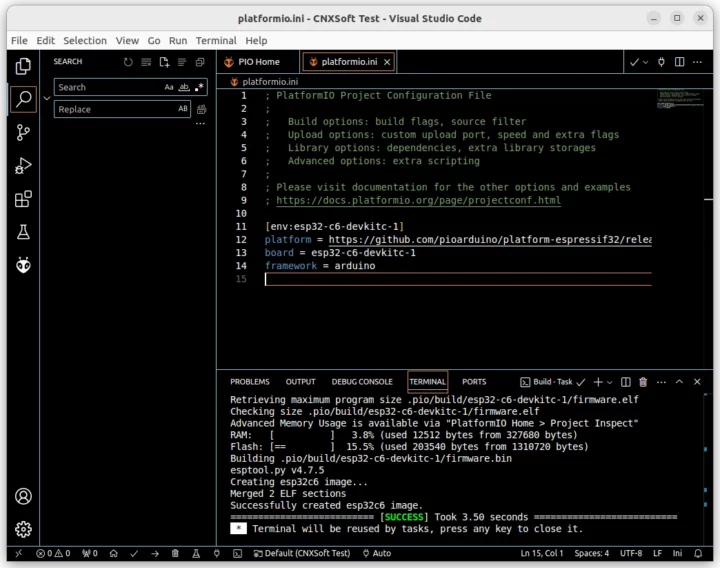Click the Default (CNXSoft Test) environment button
Image resolution: width=720 pixels, height=568 pixels.
pos(302,553)
